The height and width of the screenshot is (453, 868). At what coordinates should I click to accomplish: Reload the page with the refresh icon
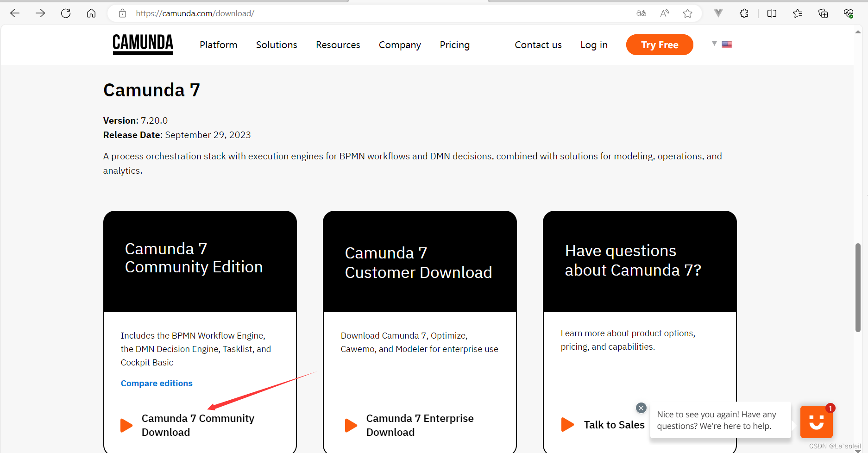coord(66,13)
